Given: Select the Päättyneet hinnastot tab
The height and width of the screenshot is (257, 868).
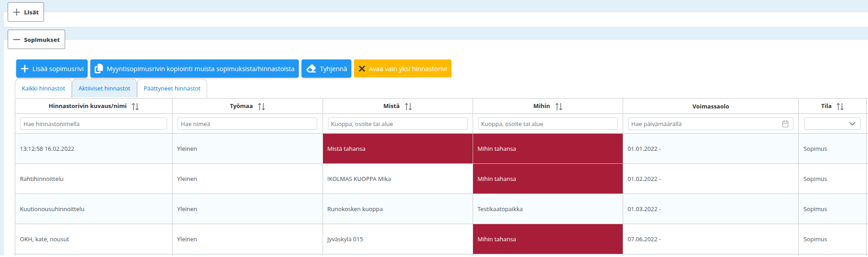Looking at the screenshot, I should pyautogui.click(x=172, y=89).
